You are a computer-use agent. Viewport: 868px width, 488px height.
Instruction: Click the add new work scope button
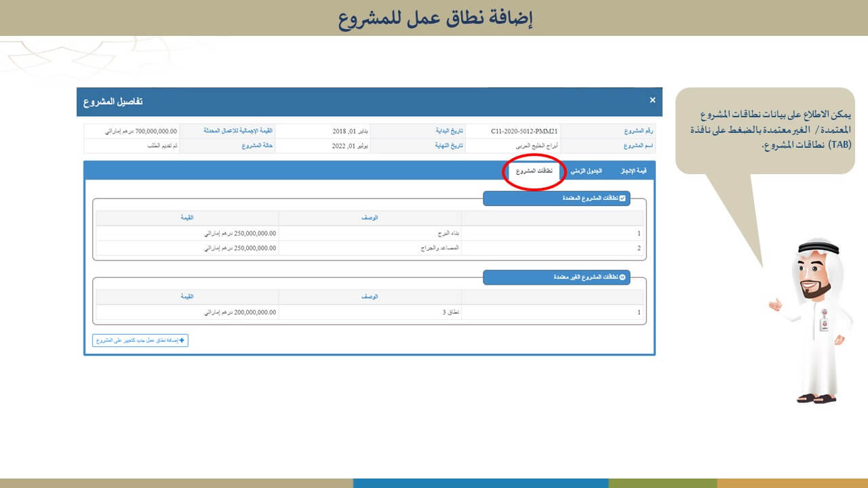[x=140, y=340]
